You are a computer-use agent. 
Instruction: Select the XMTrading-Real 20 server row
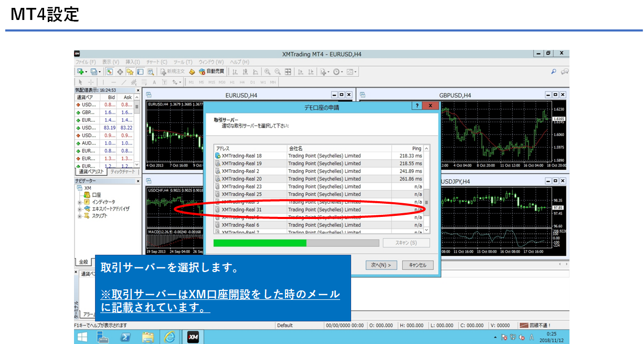319,179
